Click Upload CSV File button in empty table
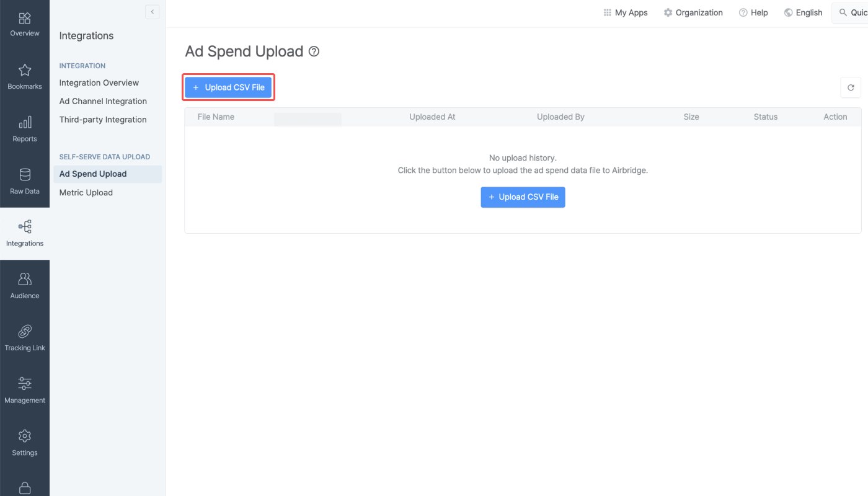The width and height of the screenshot is (868, 496). [523, 197]
